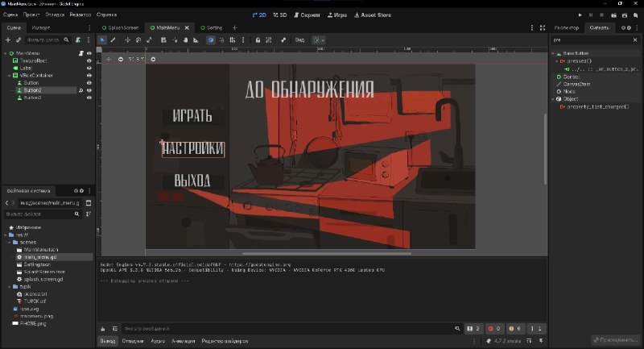
Task: Add a new child node with plus icon
Action: point(8,39)
